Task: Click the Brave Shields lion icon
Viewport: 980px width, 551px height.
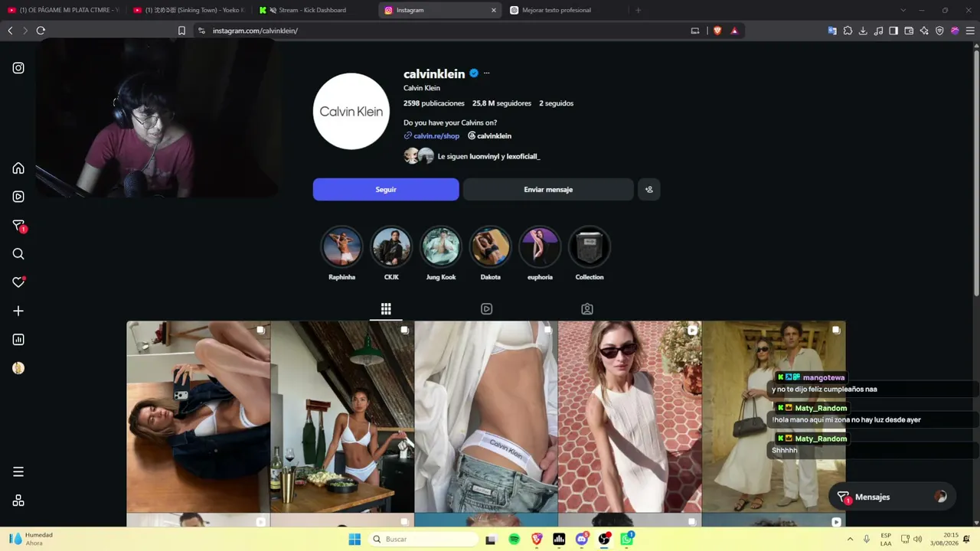Action: point(717,31)
